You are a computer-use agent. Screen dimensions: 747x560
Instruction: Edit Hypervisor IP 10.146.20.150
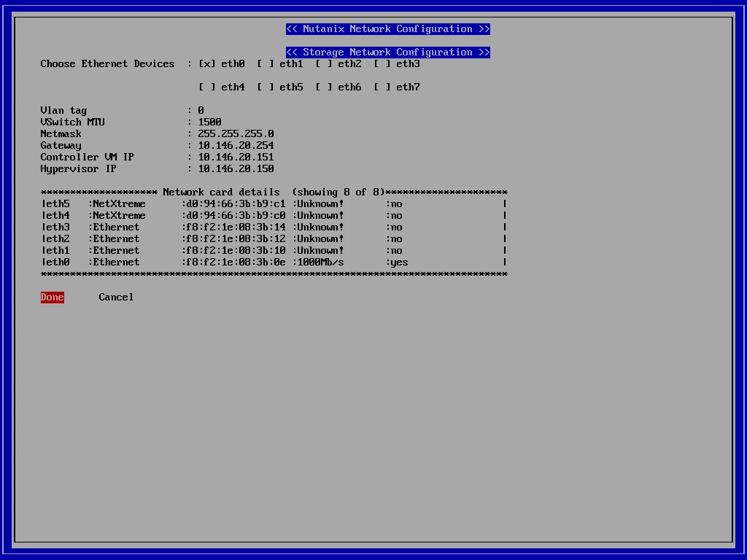236,168
